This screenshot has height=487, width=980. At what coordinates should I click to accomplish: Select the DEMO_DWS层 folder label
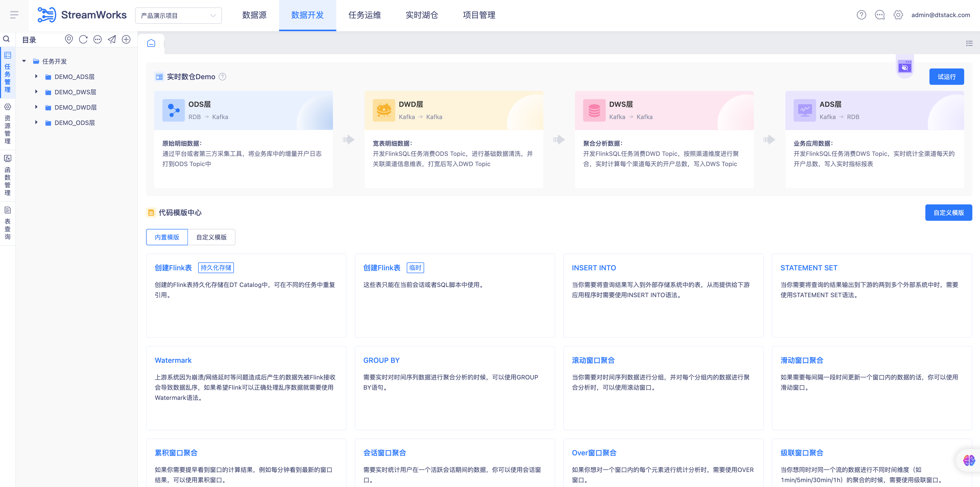point(75,92)
